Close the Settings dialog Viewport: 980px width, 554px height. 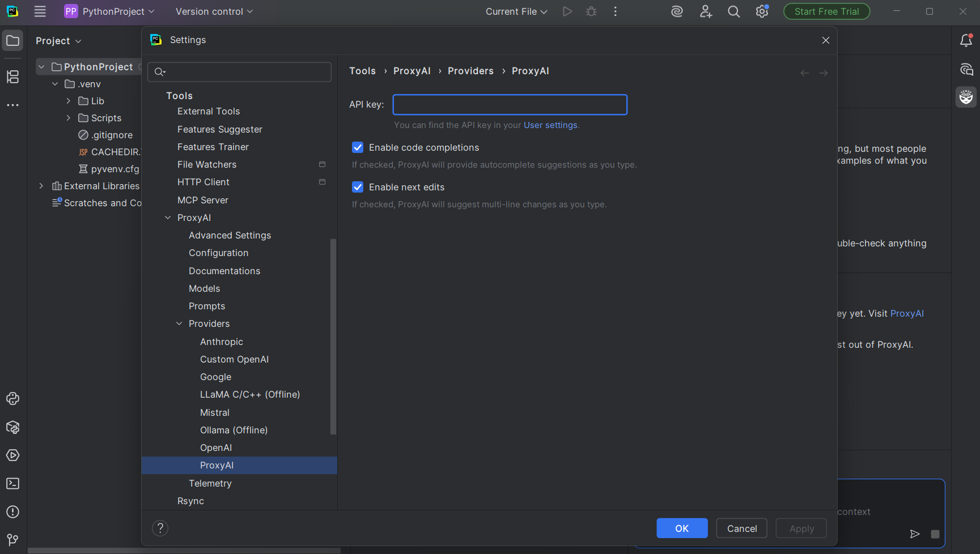pyautogui.click(x=826, y=40)
